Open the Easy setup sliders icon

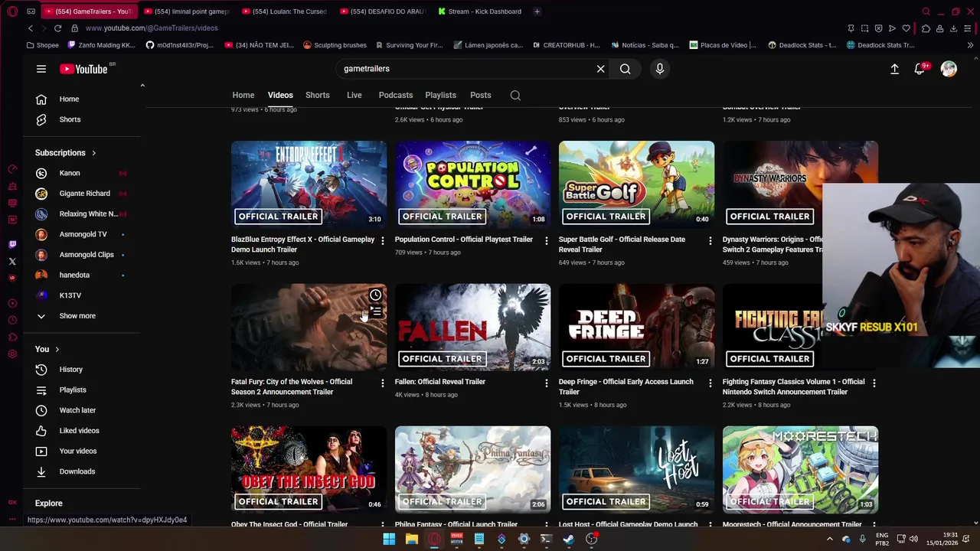tap(968, 28)
